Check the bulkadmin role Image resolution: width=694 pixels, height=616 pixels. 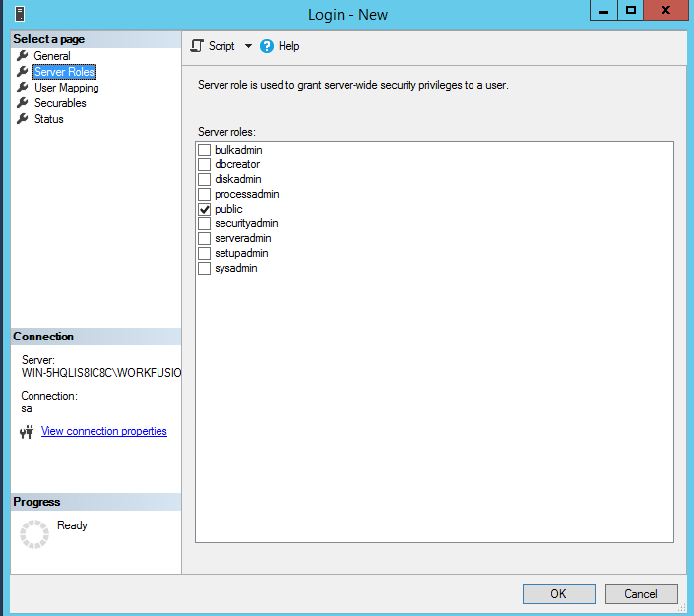point(204,150)
